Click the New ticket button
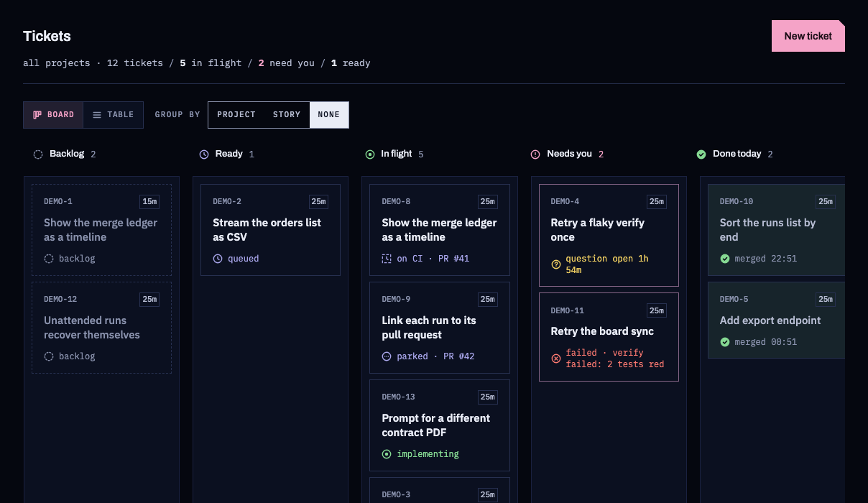This screenshot has height=503, width=868. tap(808, 36)
